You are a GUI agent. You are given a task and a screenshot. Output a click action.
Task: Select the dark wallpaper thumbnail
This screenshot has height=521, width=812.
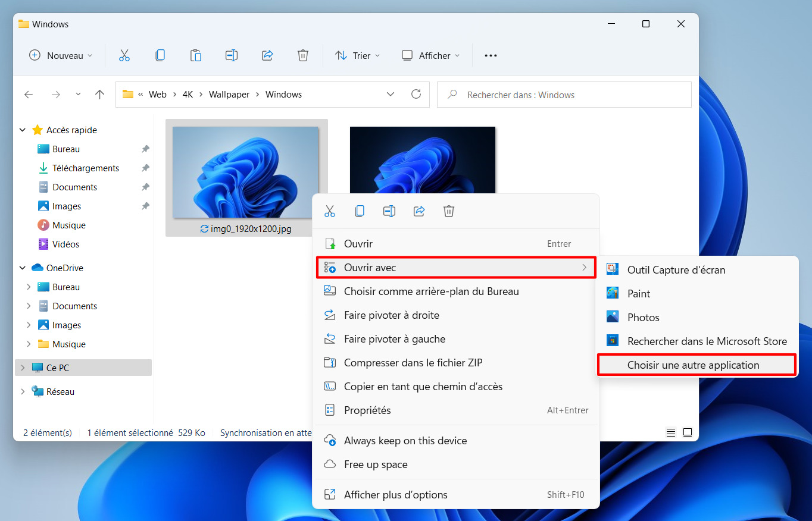point(423,160)
